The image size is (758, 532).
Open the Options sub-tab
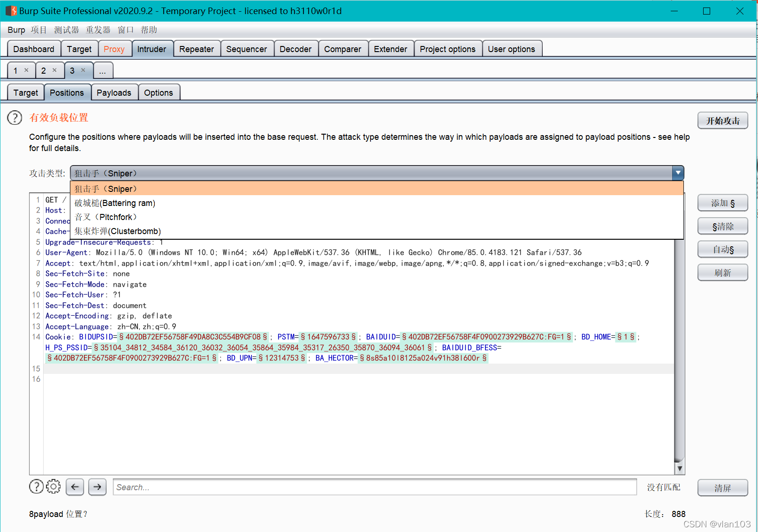pos(159,92)
